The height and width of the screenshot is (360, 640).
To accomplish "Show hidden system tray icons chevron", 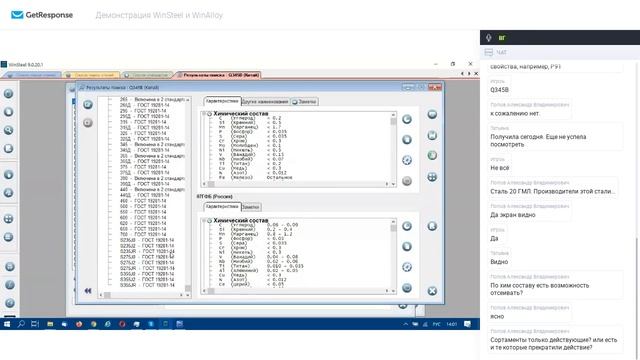I will (x=405, y=324).
